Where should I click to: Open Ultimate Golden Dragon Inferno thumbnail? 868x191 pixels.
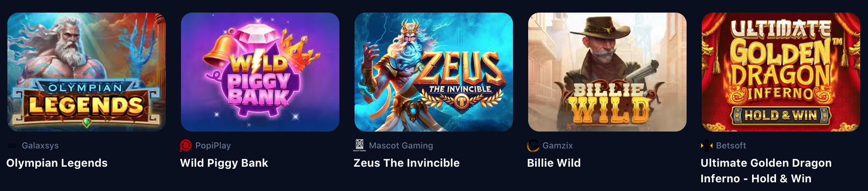pos(781,72)
